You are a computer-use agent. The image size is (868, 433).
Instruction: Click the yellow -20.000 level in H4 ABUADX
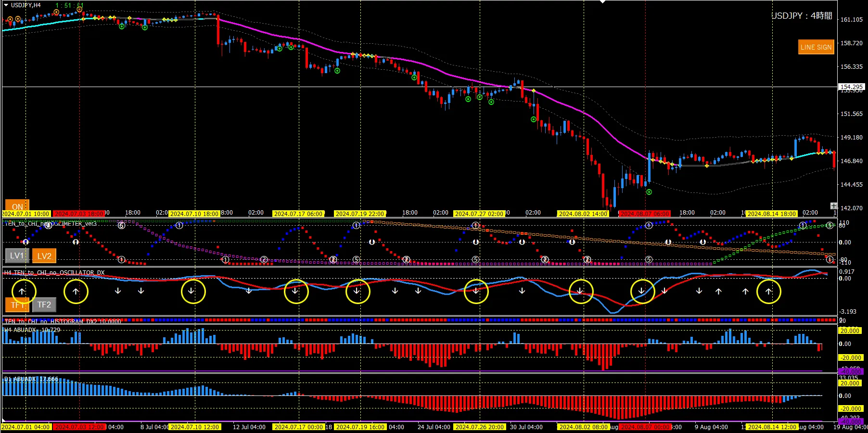850,358
